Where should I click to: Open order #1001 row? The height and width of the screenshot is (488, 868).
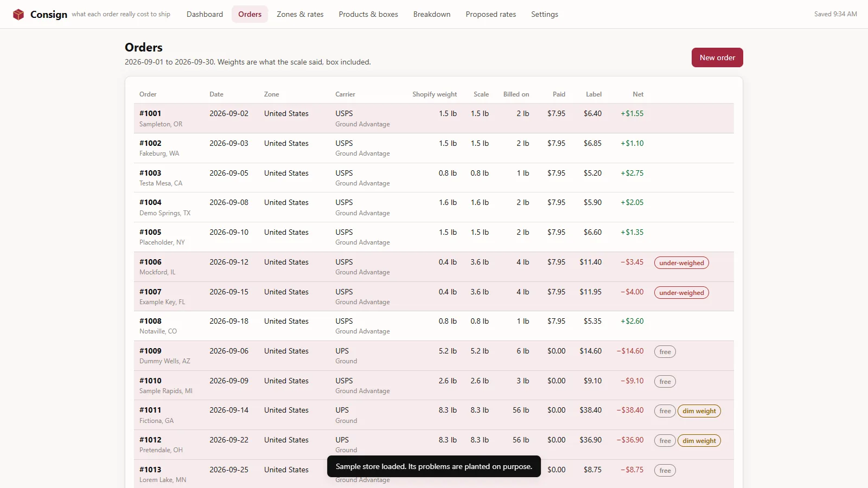(434, 118)
